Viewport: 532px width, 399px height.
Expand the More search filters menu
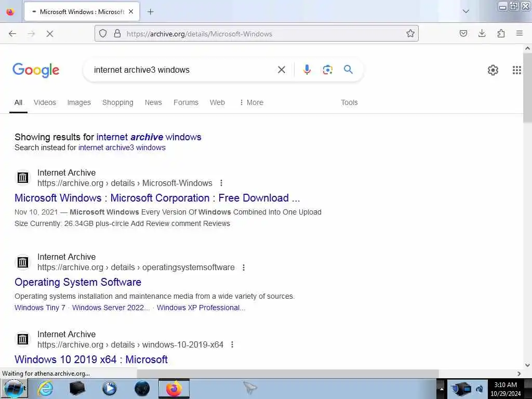(x=251, y=102)
